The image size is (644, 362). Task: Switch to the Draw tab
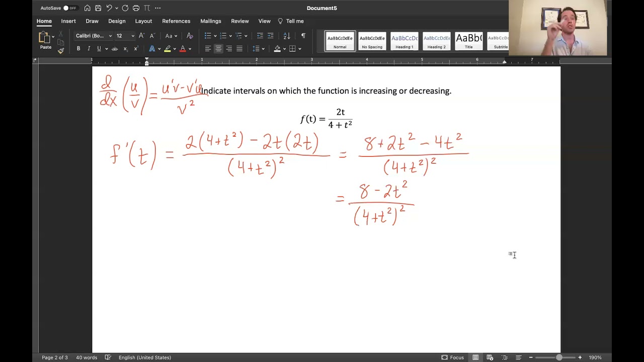pos(92,21)
